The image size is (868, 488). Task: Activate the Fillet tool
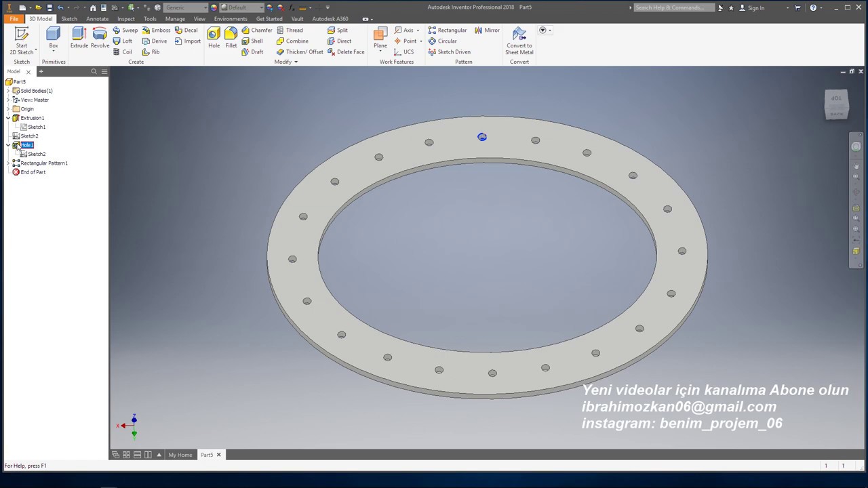(x=231, y=38)
